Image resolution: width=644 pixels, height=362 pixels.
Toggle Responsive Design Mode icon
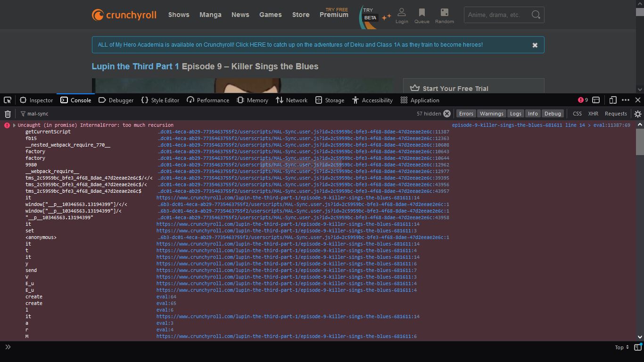pos(613,100)
